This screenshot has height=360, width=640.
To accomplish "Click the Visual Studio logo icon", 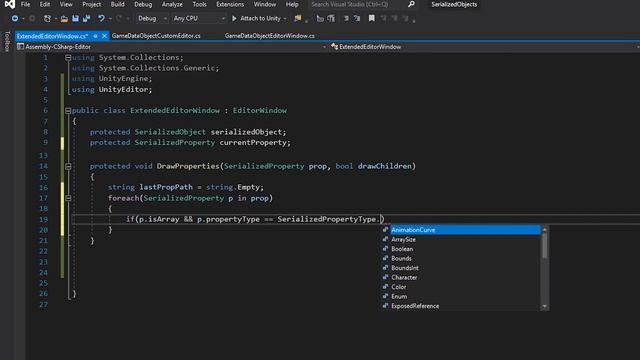I will coord(9,4).
